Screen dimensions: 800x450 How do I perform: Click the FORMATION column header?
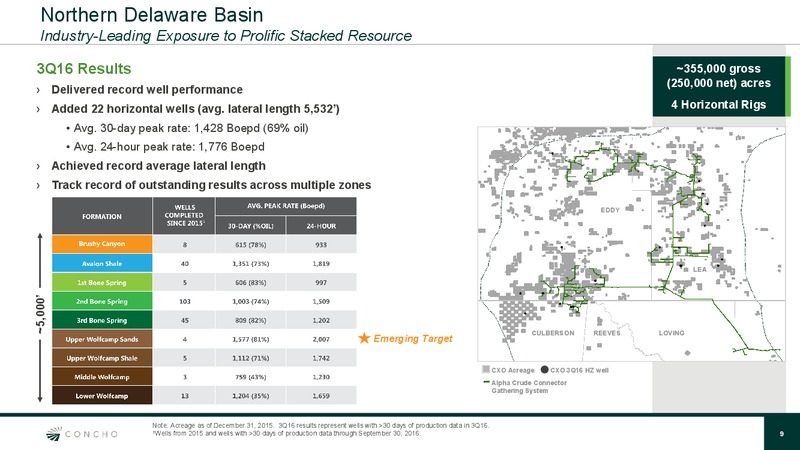102,216
